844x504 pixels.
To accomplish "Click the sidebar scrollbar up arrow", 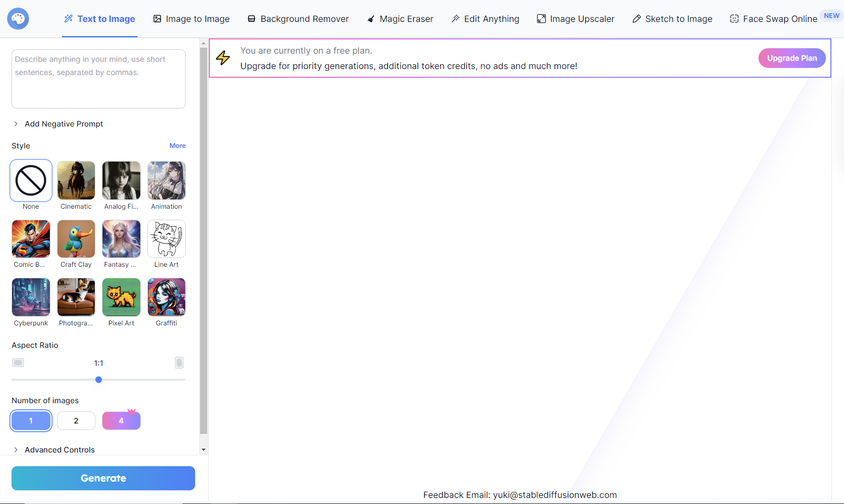I will tap(204, 43).
